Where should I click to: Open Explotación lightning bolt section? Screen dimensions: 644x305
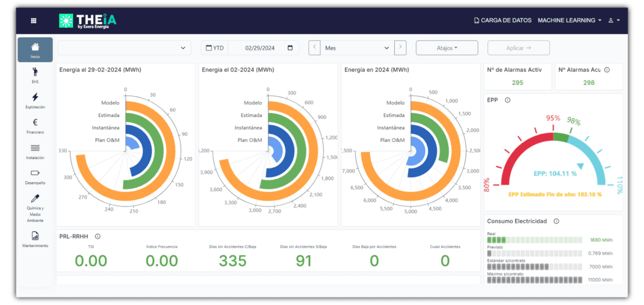tap(35, 100)
